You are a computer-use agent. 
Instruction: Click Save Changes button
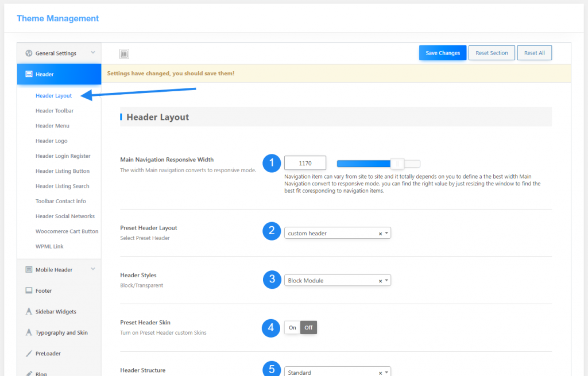click(x=443, y=53)
